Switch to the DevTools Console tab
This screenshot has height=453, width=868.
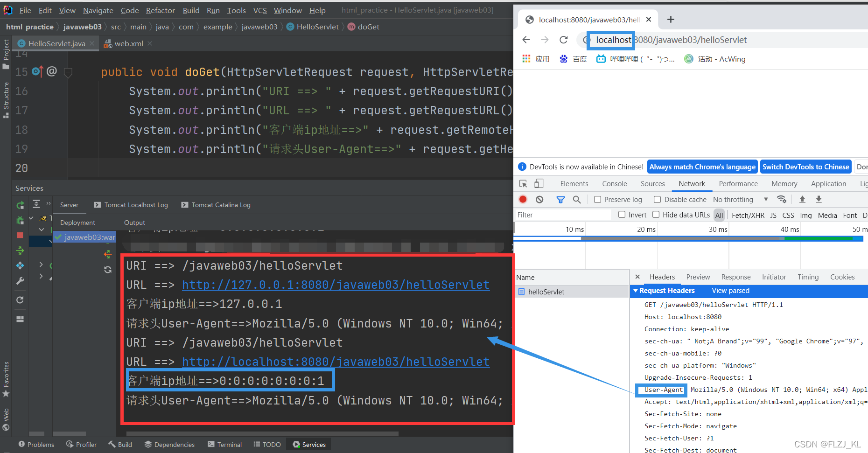click(x=615, y=184)
